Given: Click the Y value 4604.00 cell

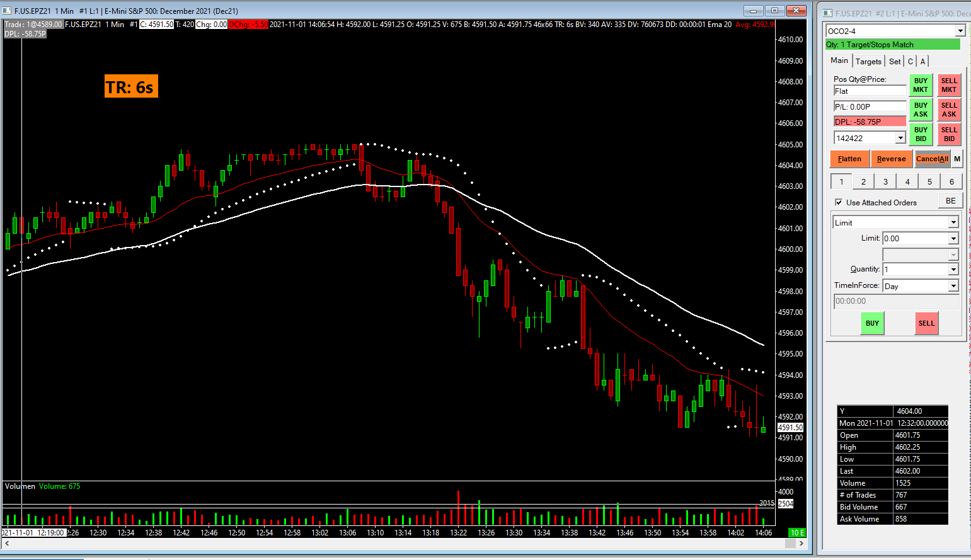Looking at the screenshot, I should [x=921, y=411].
